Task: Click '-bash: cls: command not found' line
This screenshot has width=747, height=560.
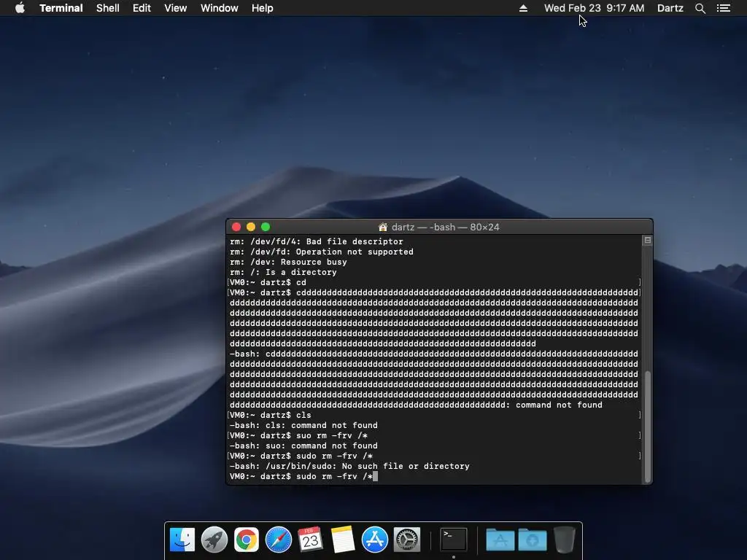Action: [303, 425]
